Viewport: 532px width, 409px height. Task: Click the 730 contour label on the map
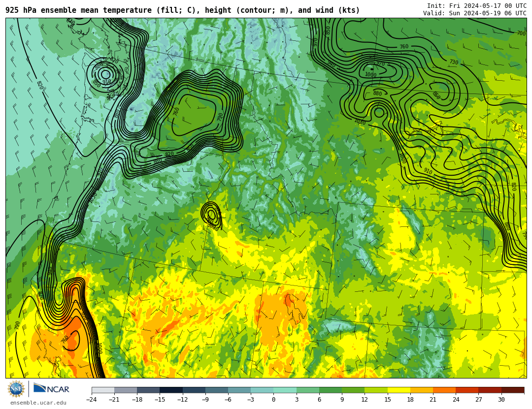pyautogui.click(x=454, y=62)
